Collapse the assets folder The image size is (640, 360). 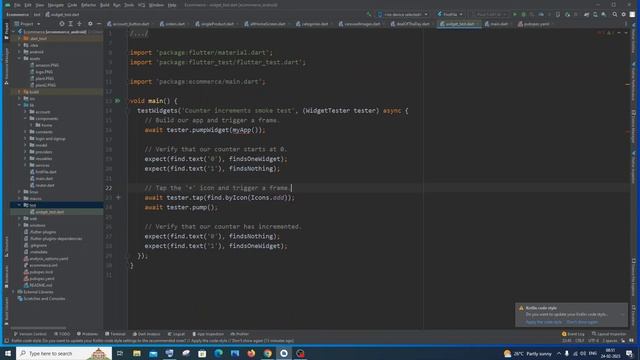click(20, 58)
